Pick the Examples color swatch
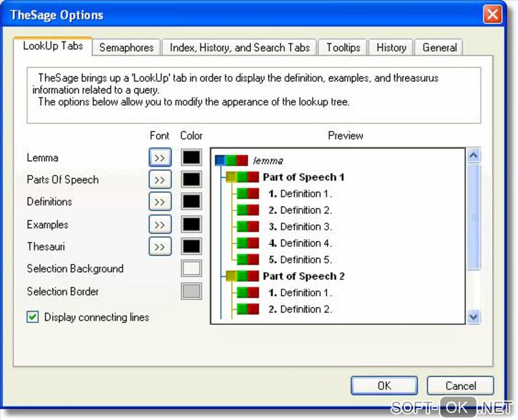Screen dimensions: 518x420 pos(191,224)
